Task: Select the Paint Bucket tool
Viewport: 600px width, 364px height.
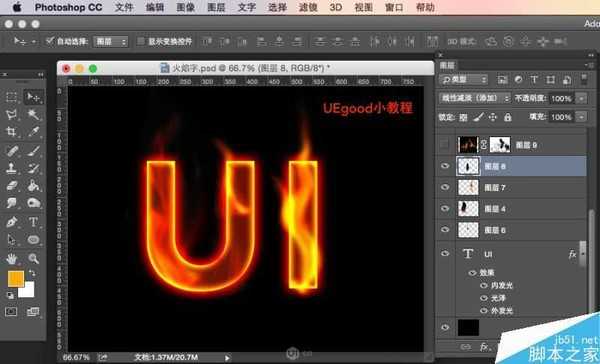Action: click(33, 186)
